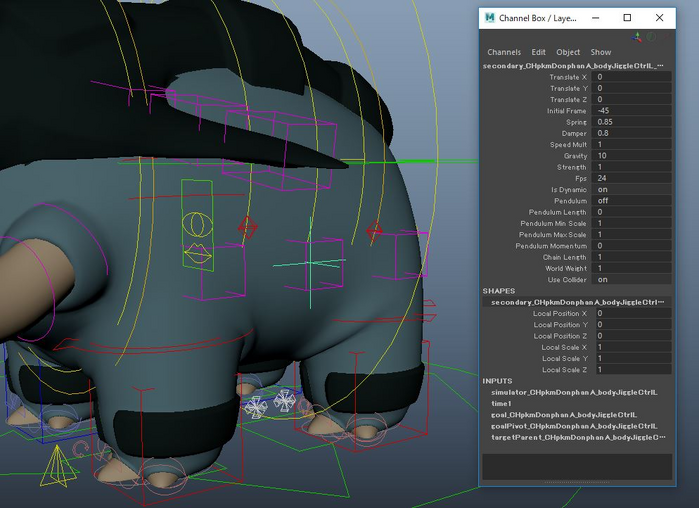Click the Translate Y value field

pos(631,88)
